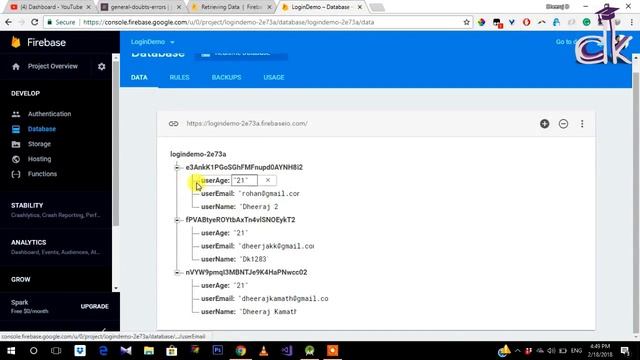Viewport: 640px width, 360px height.
Task: Open Functions icon in sidebar
Action: [16, 174]
